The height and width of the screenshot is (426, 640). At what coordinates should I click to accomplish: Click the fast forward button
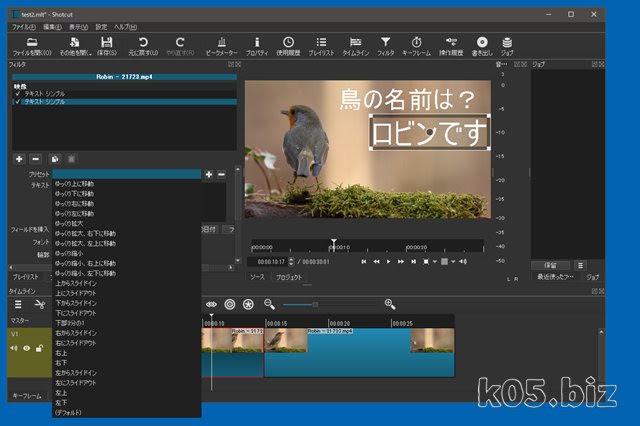coord(401,262)
